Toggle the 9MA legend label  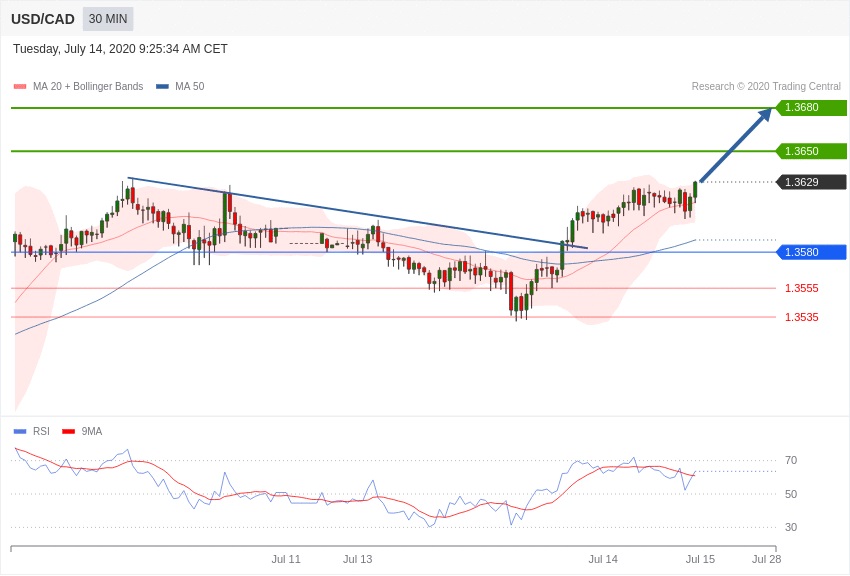(92, 432)
